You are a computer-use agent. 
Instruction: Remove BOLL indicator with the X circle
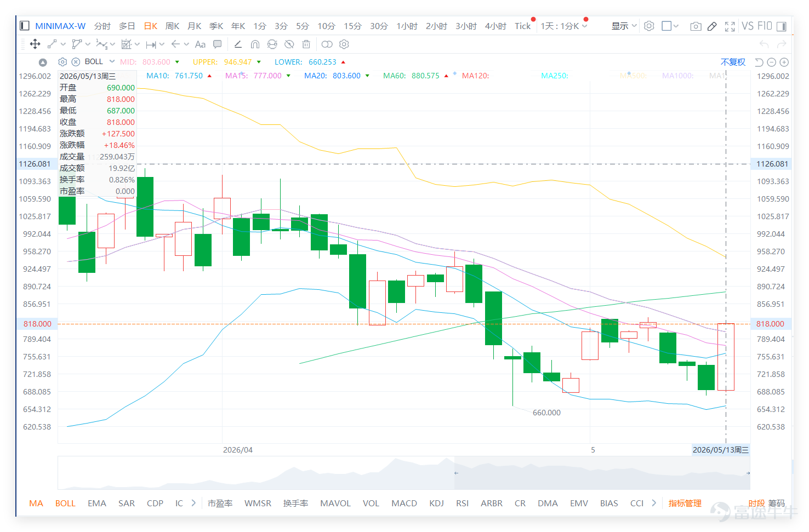(76, 62)
